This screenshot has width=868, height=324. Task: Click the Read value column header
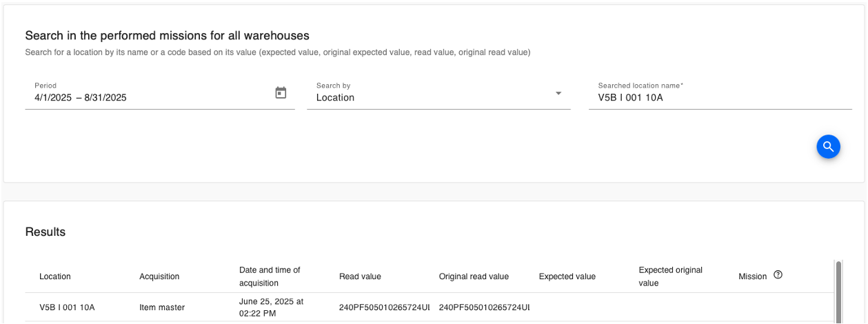tap(360, 276)
